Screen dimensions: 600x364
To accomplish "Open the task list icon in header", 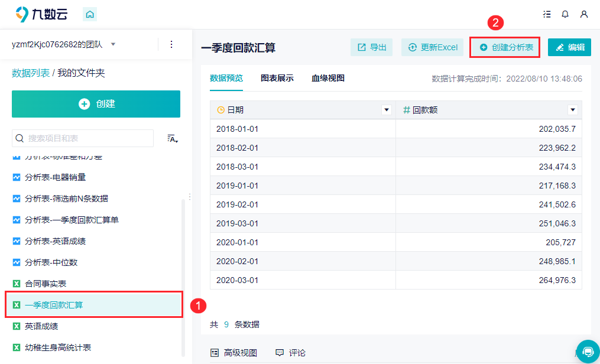I will coord(547,14).
